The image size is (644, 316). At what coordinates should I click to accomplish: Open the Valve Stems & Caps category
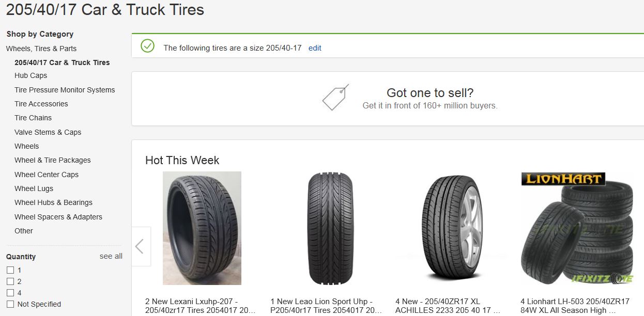48,132
